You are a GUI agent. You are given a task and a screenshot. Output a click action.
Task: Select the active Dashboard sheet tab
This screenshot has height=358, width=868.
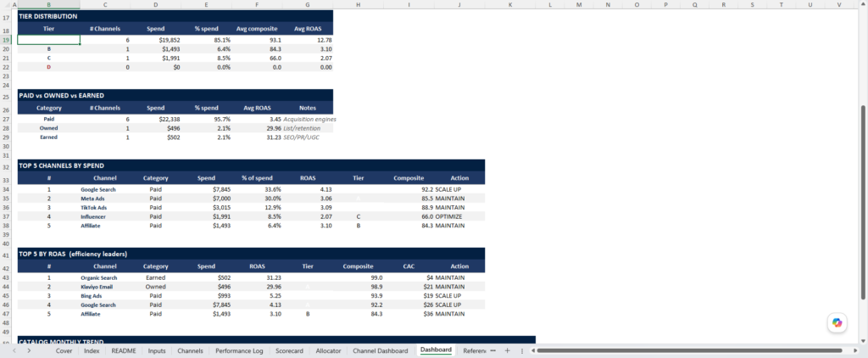click(x=436, y=350)
